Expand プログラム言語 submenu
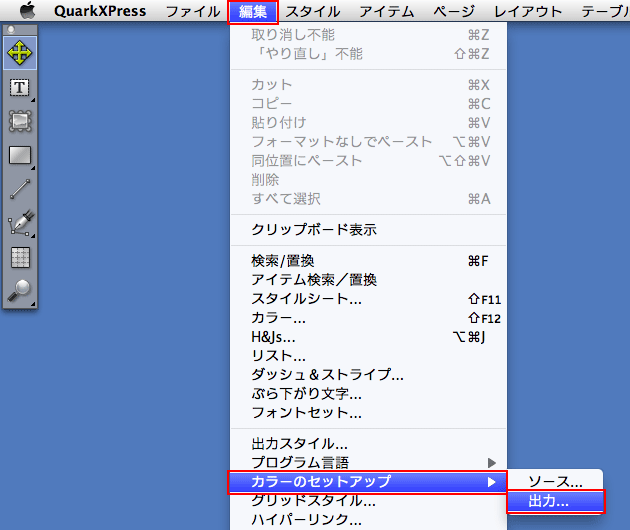630x530 pixels. (x=368, y=462)
